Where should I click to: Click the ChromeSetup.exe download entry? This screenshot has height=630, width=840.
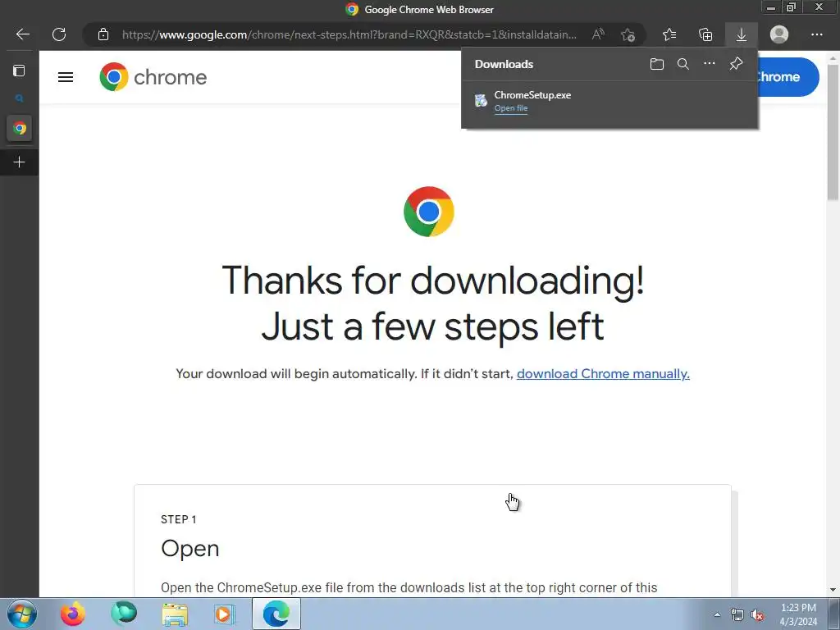pyautogui.click(x=609, y=101)
